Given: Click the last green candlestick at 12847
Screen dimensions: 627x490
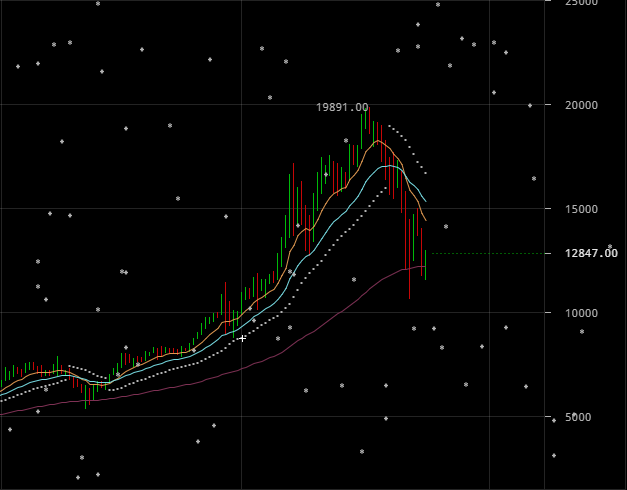Looking at the screenshot, I should coord(425,265).
